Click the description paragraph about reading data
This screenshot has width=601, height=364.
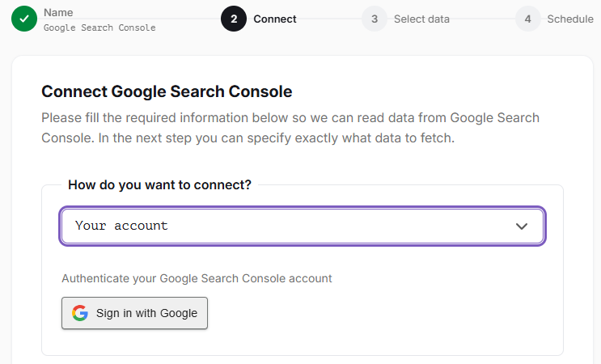pyautogui.click(x=290, y=128)
